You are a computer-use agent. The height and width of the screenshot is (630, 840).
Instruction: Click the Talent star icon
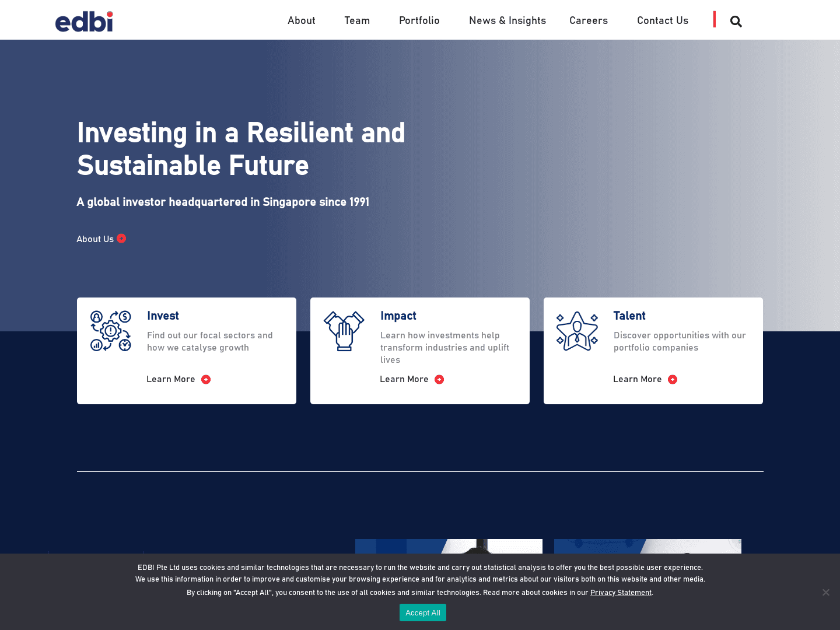[x=577, y=331]
